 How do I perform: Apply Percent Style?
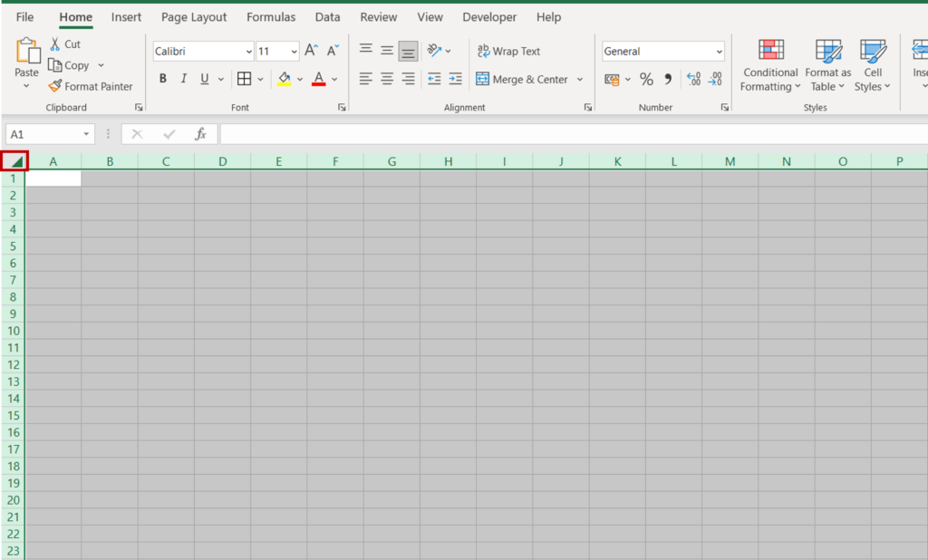click(x=646, y=80)
